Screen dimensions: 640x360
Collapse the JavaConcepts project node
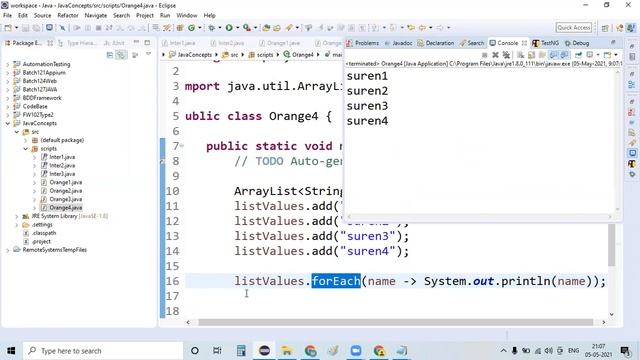tap(8, 123)
